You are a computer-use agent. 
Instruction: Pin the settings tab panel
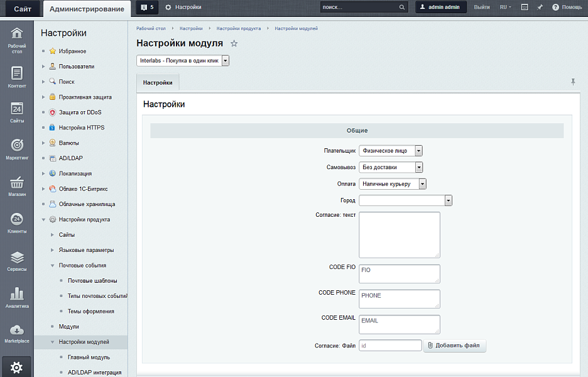[x=573, y=82]
